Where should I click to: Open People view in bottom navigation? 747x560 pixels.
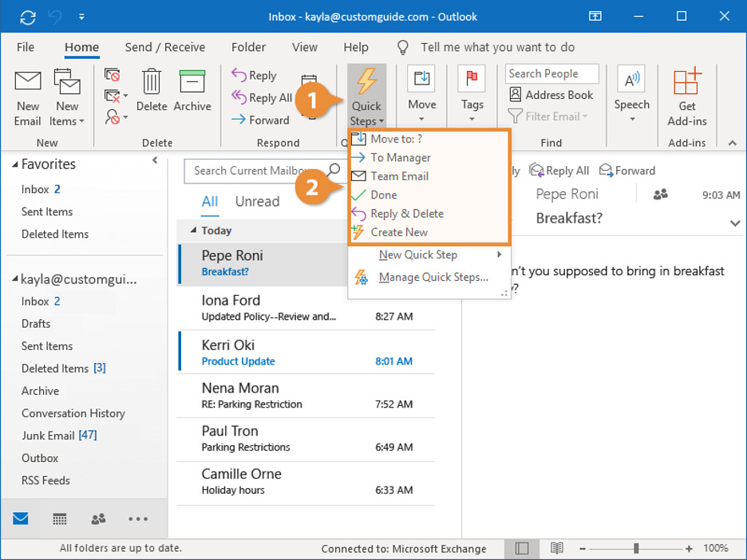pos(99,519)
